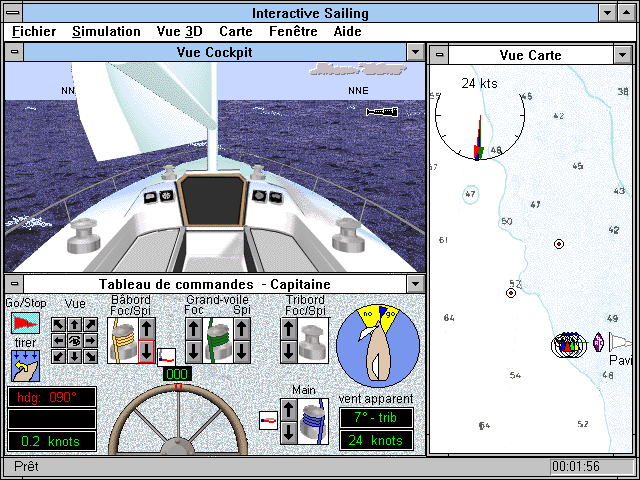Click the green 24 knots wind readout
640x480 pixels.
(376, 440)
